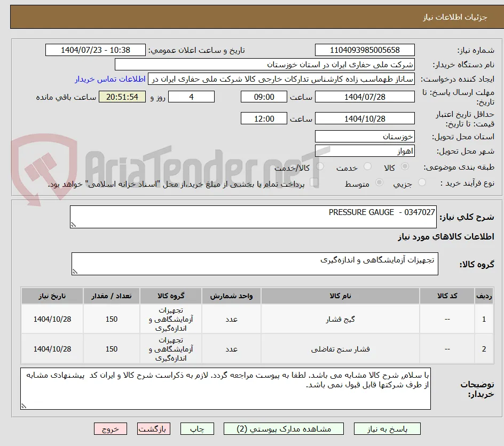Click the requester field ساناز طهماسب زاده
Screen dimensions: 504x446
(281, 79)
